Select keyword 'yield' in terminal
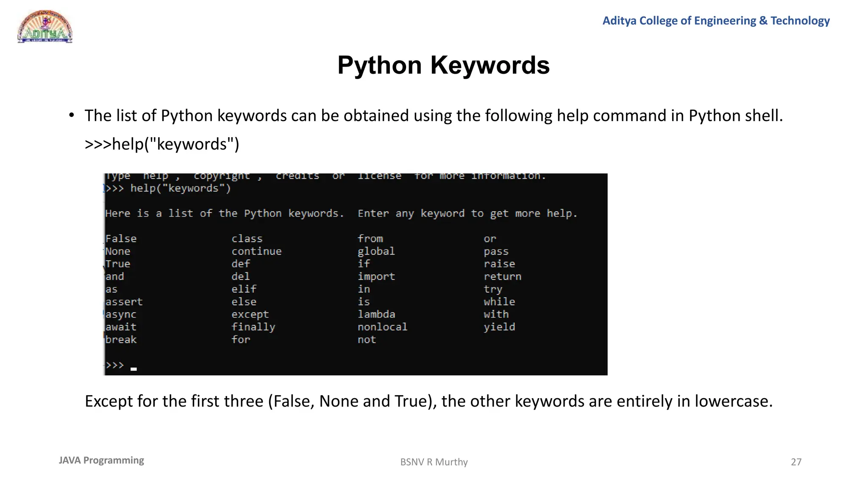The image size is (868, 488). pos(500,327)
